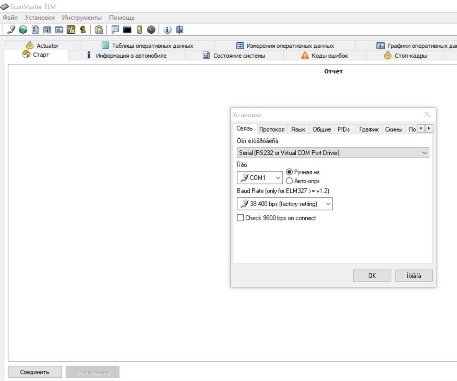
Task: Click the Соединить connect button
Action: coord(35,372)
